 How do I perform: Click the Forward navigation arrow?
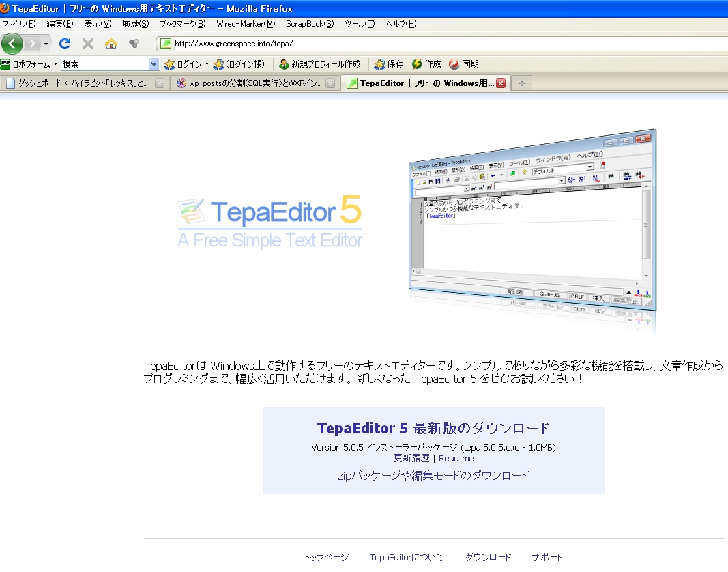(x=33, y=44)
